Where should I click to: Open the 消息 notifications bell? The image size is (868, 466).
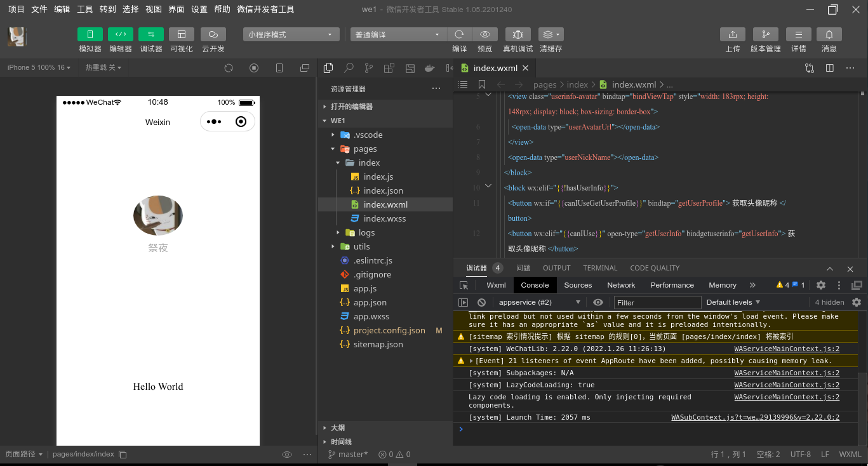(x=829, y=34)
